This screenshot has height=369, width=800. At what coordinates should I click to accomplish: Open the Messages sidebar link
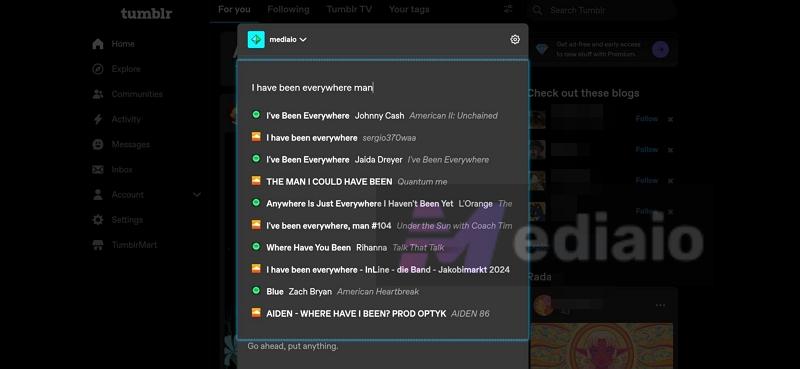coord(131,144)
